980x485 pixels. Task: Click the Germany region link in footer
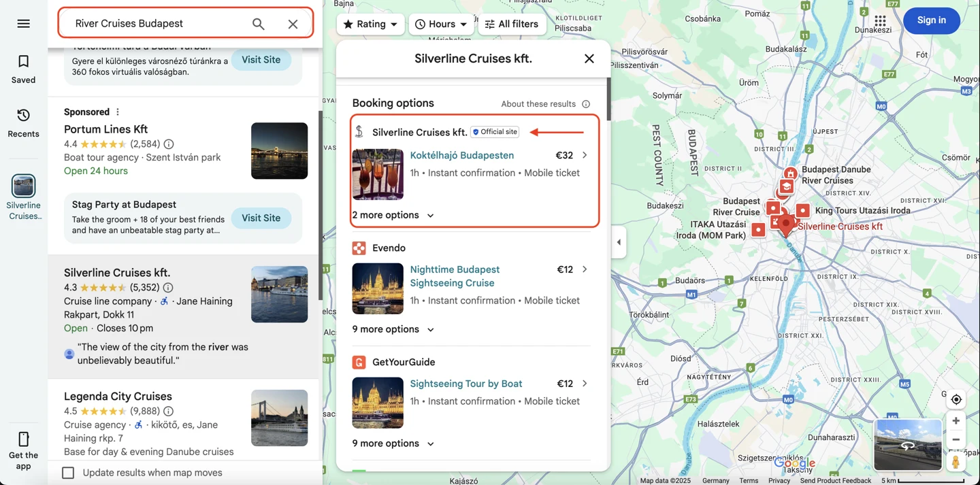715,480
